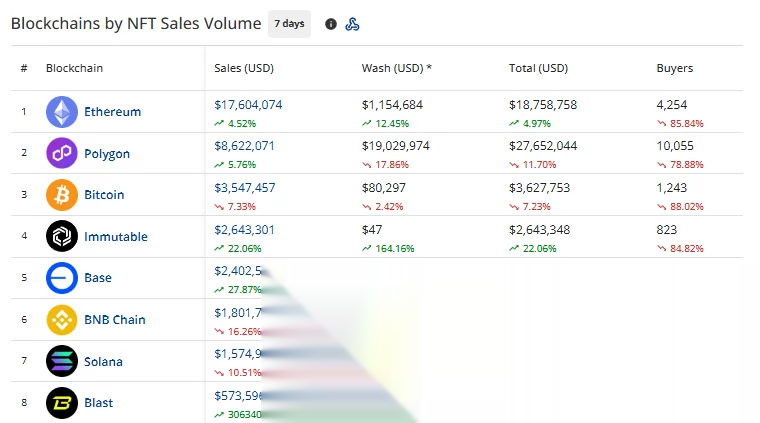The height and width of the screenshot is (423, 760).
Task: Click Polygon wash value $19,029,974
Action: [x=396, y=146]
